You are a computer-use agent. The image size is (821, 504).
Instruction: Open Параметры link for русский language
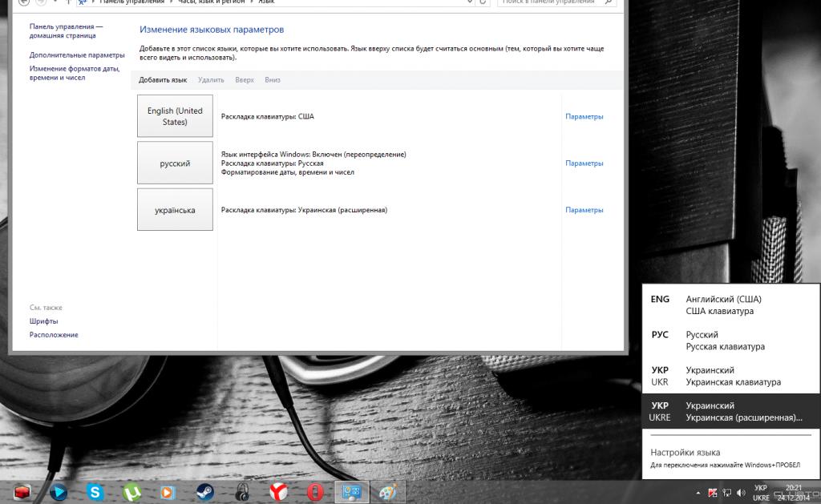(584, 163)
